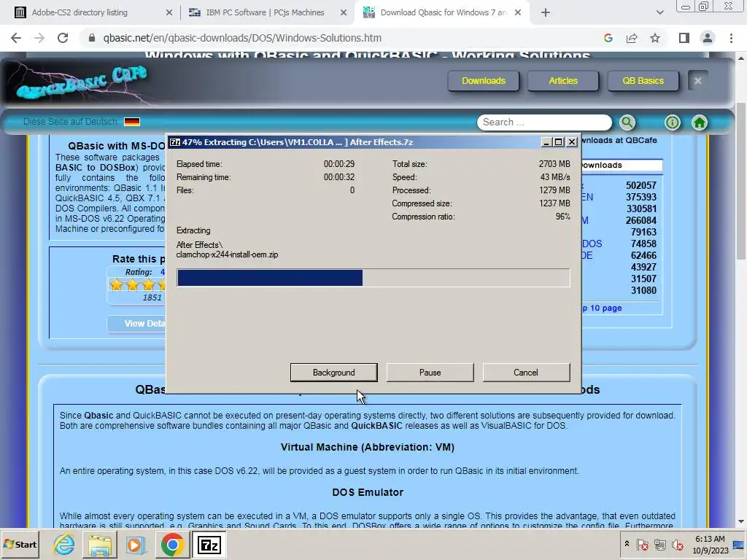
Task: Toggle the browser side panel
Action: (x=684, y=38)
